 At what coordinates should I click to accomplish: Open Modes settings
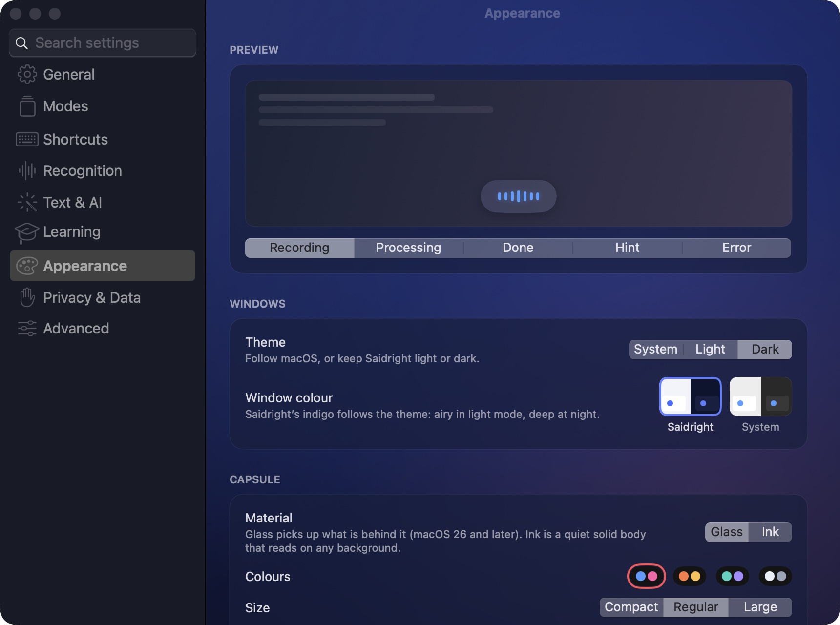point(103,106)
